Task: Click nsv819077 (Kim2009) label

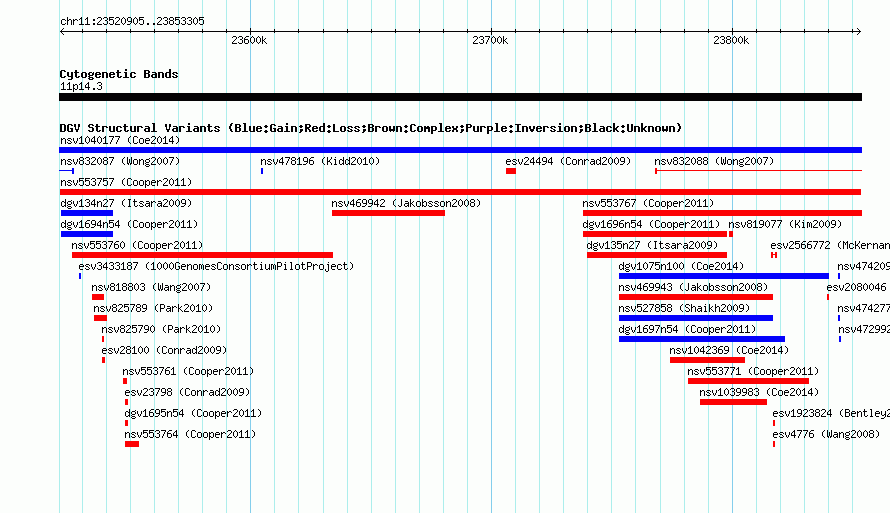Action: click(x=785, y=224)
